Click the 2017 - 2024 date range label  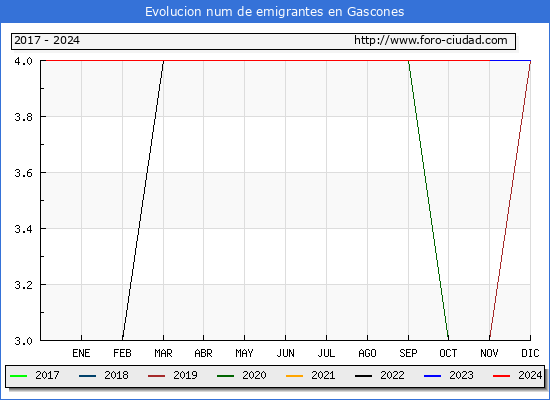point(47,40)
